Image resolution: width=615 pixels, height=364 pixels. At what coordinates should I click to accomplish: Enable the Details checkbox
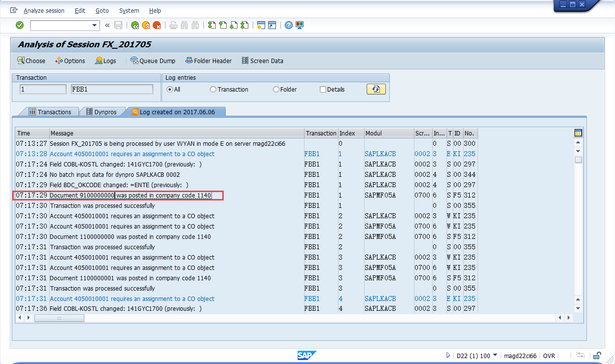click(323, 89)
